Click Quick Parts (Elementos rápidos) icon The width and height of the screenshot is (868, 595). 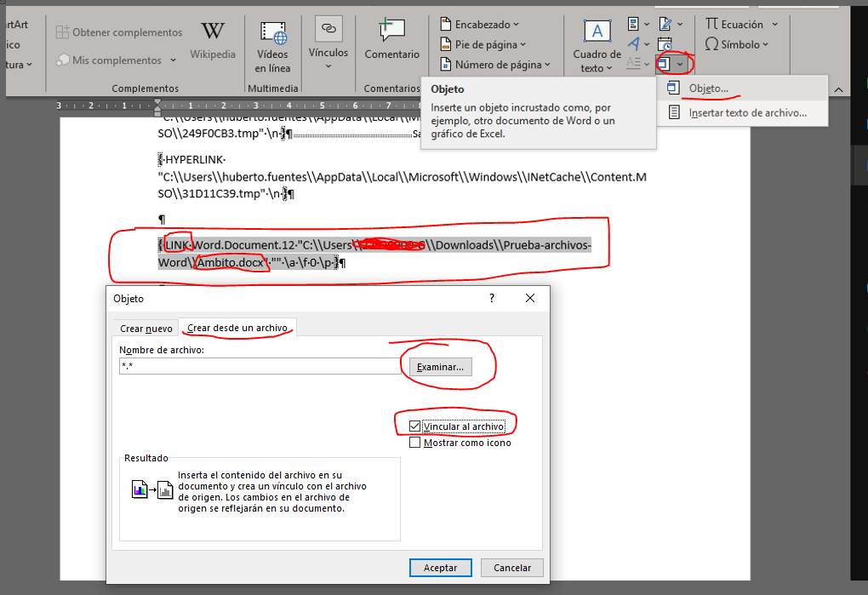pos(633,24)
